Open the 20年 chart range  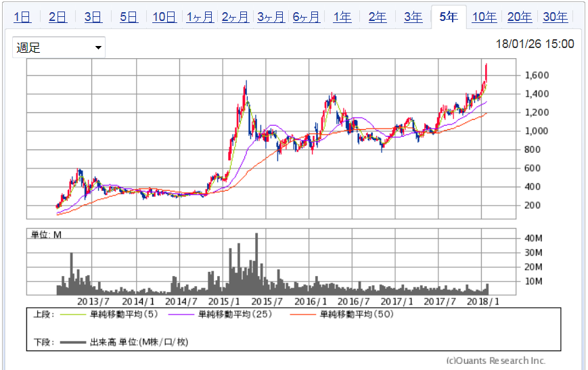click(520, 17)
